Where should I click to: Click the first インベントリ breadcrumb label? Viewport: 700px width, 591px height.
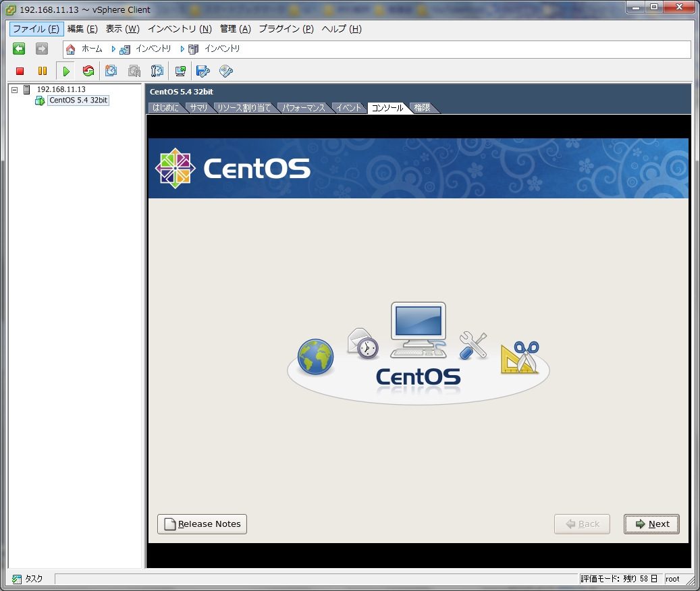click(153, 49)
